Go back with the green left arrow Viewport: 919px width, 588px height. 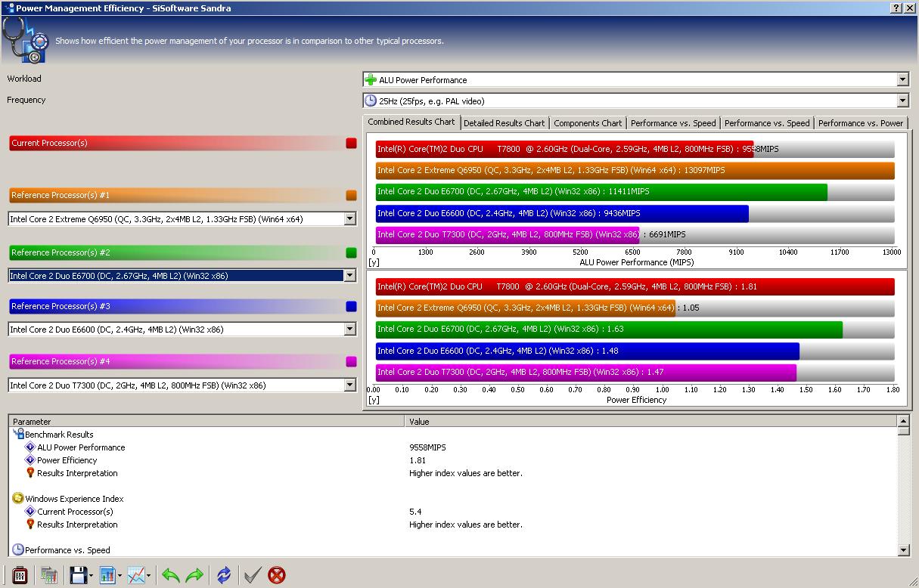tap(171, 576)
